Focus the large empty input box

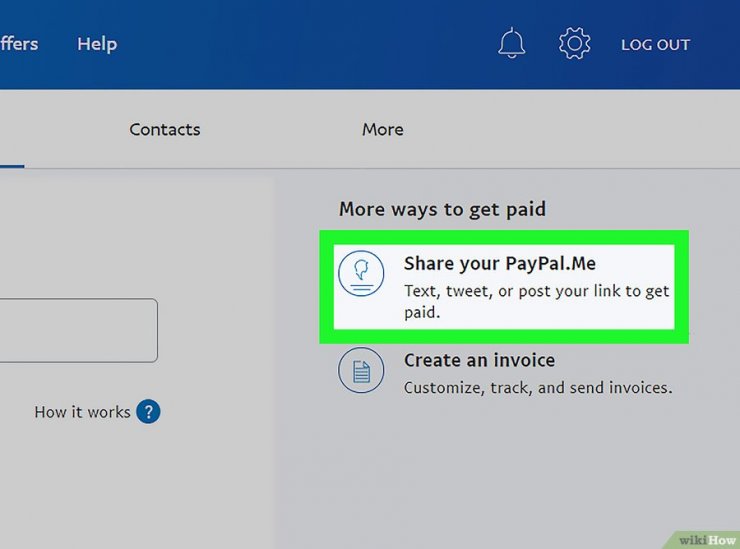78,330
